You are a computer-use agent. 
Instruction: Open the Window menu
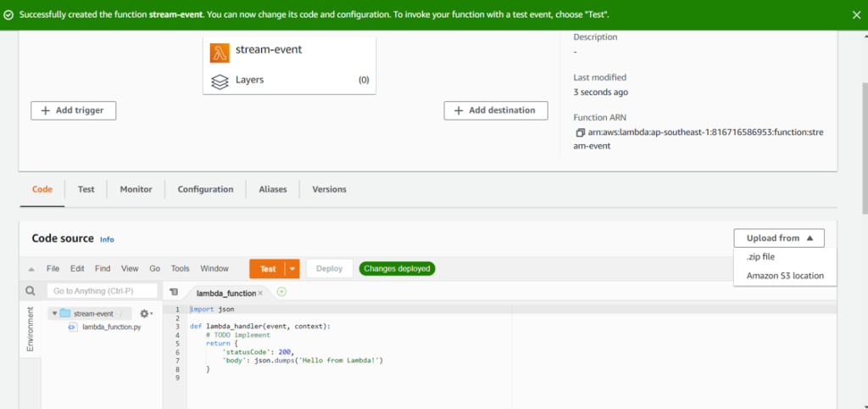[x=214, y=269]
